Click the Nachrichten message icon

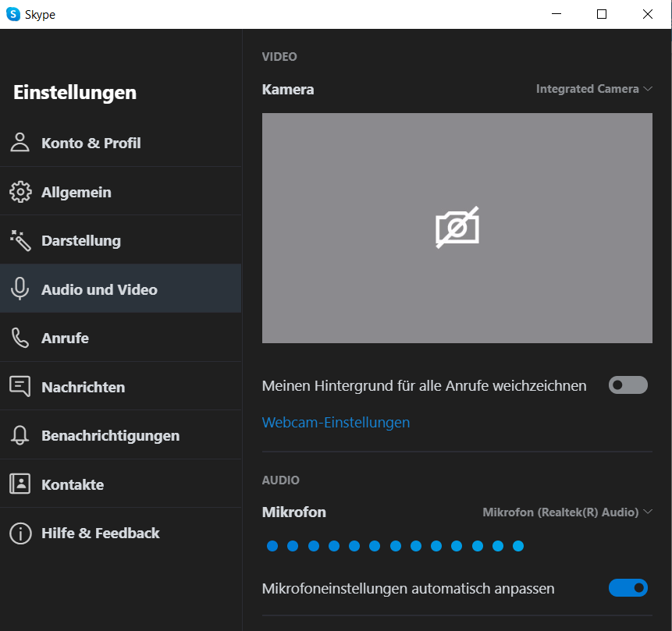(x=20, y=385)
